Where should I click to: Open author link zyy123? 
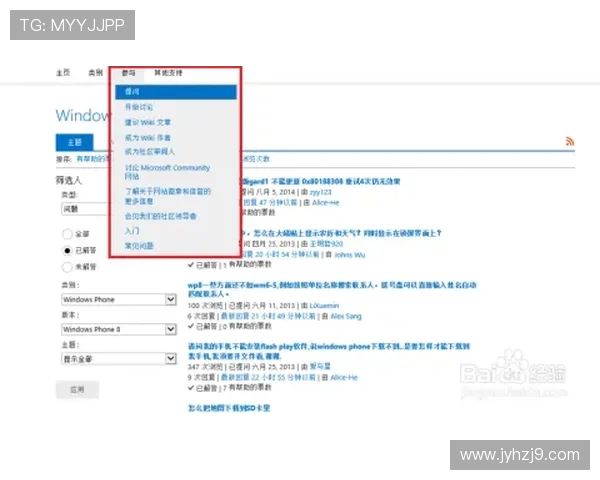pos(320,192)
